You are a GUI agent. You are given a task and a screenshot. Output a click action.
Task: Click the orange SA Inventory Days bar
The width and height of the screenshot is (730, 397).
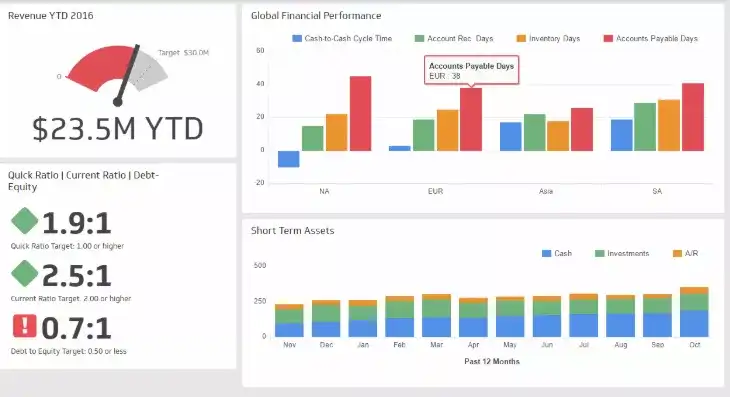tap(669, 125)
